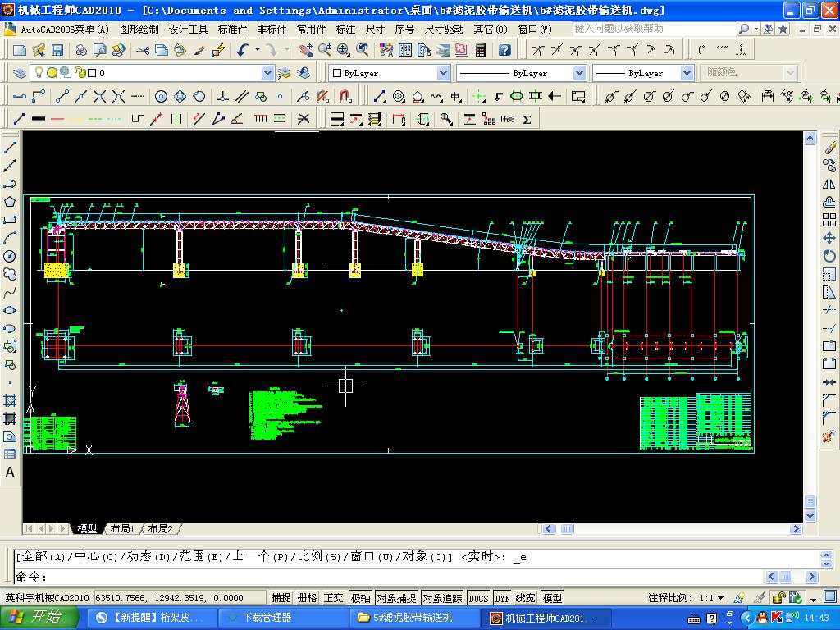Click the calculator icon
The image size is (840, 630).
(481, 50)
